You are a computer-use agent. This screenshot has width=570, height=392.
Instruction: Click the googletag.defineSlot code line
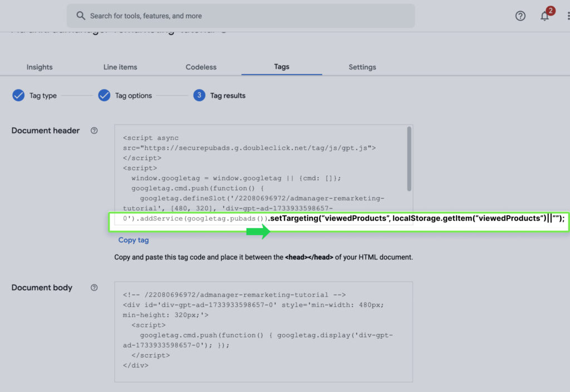pyautogui.click(x=262, y=198)
